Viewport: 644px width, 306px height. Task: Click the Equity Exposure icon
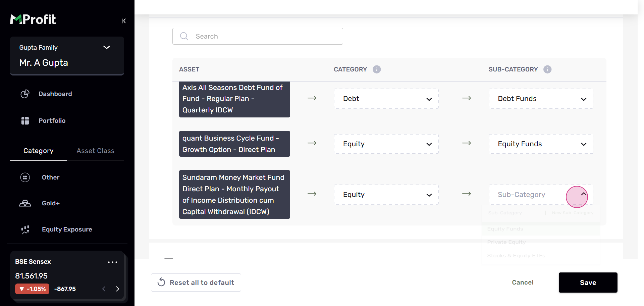25,229
